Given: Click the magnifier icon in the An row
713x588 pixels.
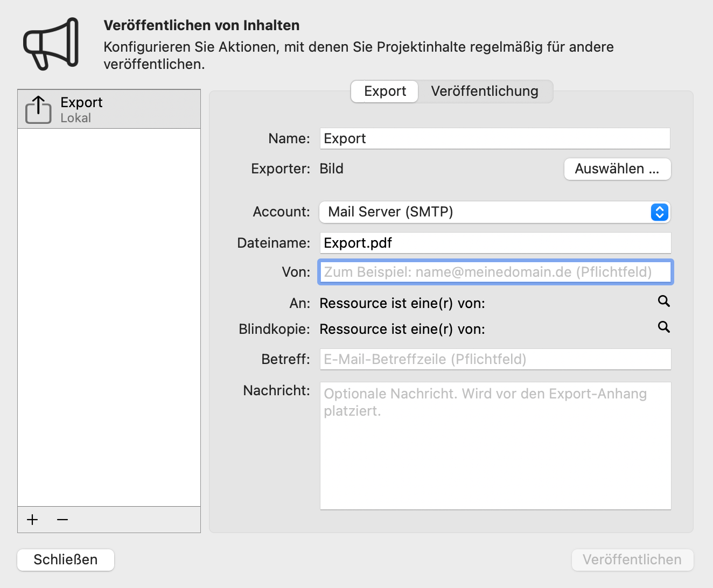Looking at the screenshot, I should (x=663, y=302).
